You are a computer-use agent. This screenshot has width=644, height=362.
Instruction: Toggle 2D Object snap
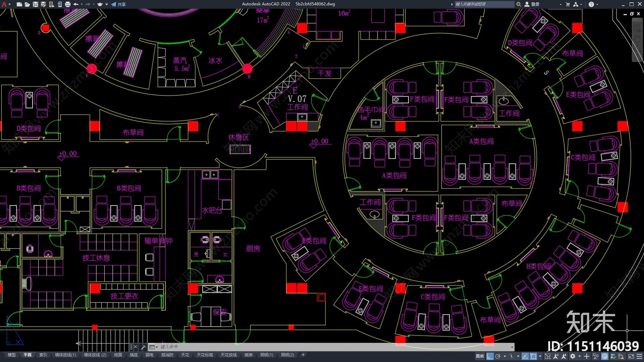click(533, 356)
